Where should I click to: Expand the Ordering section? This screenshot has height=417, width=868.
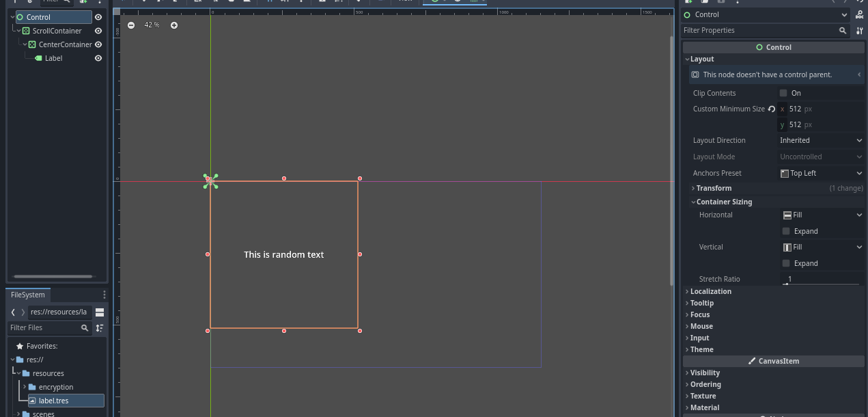[774, 384]
